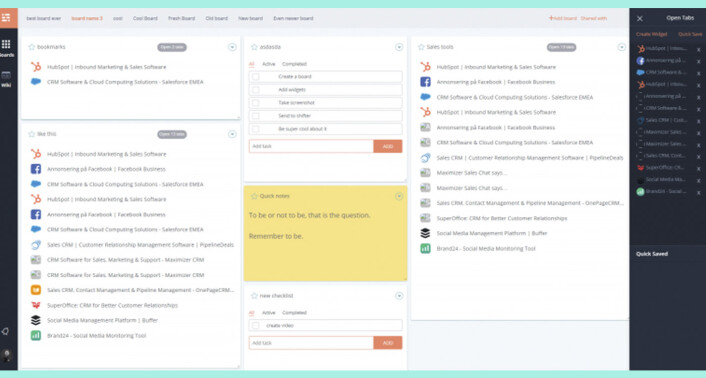Image resolution: width=706 pixels, height=378 pixels.
Task: Open Brand24 green icon in Sales tools widget
Action: point(425,248)
